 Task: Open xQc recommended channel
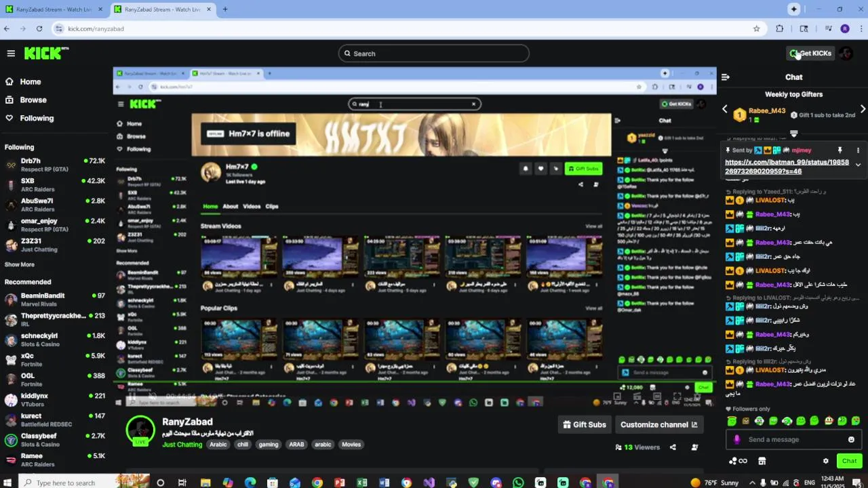click(x=54, y=359)
